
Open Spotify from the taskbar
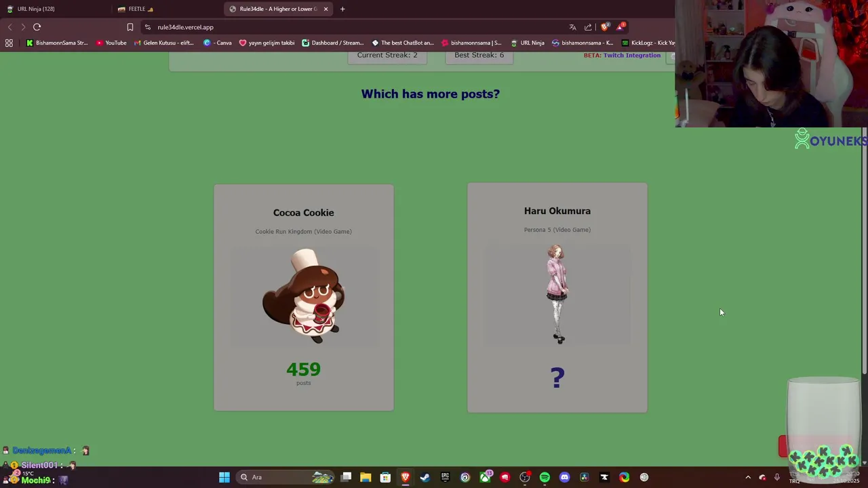[545, 477]
